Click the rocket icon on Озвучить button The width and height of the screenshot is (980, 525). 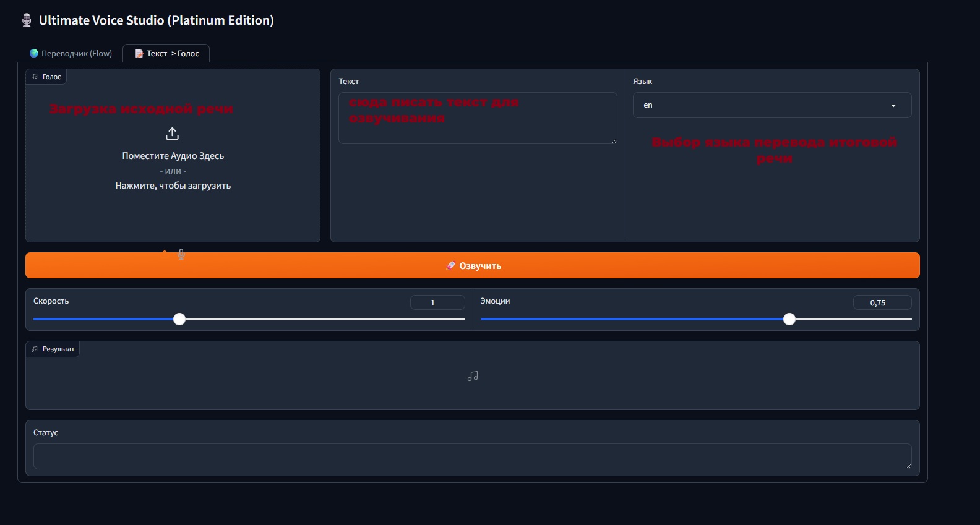point(450,266)
